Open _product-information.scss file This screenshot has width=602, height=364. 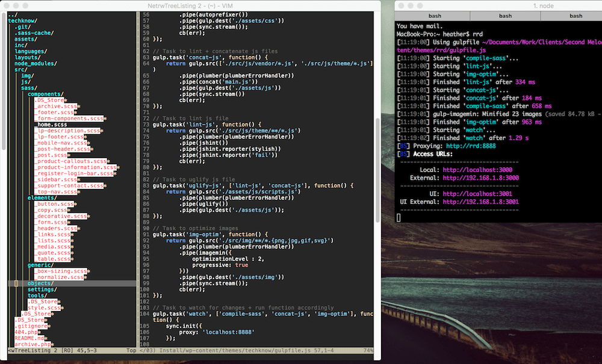[x=76, y=168]
